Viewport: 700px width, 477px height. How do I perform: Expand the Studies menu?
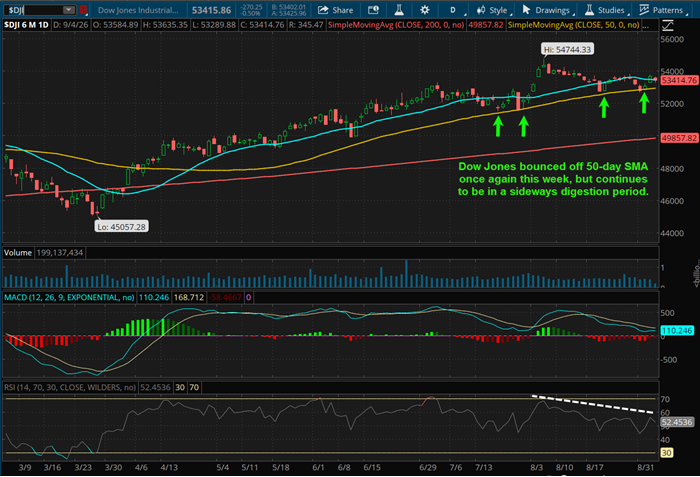(x=611, y=10)
